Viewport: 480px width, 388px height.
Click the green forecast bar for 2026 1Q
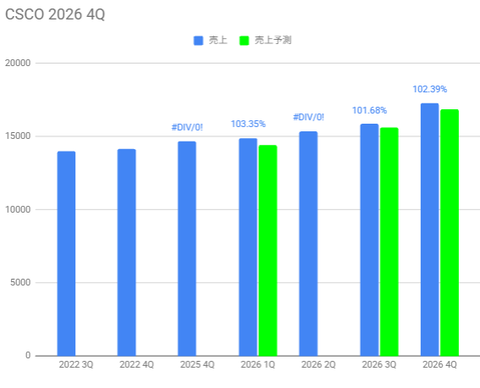click(268, 251)
